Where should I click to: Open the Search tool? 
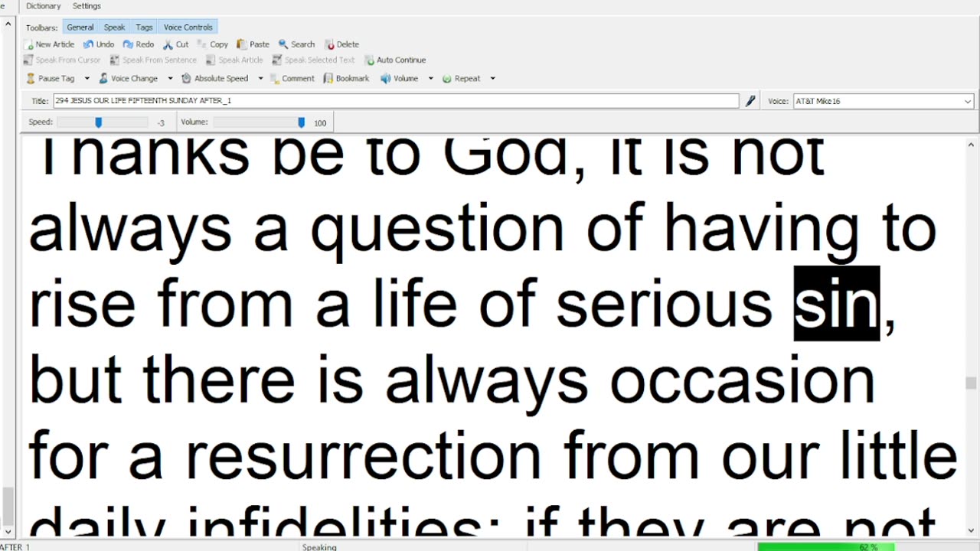coord(297,44)
